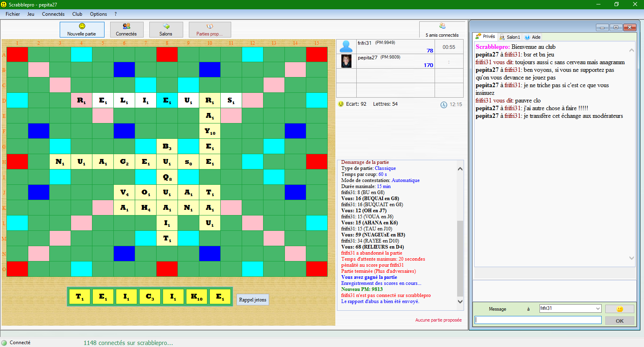
Task: Select rack tile C worth 3
Action: point(150,297)
